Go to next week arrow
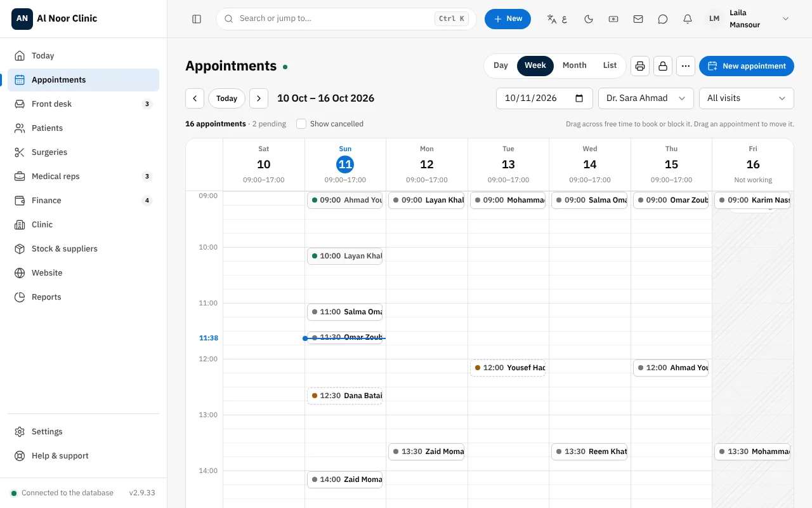The height and width of the screenshot is (508, 812). (x=259, y=98)
